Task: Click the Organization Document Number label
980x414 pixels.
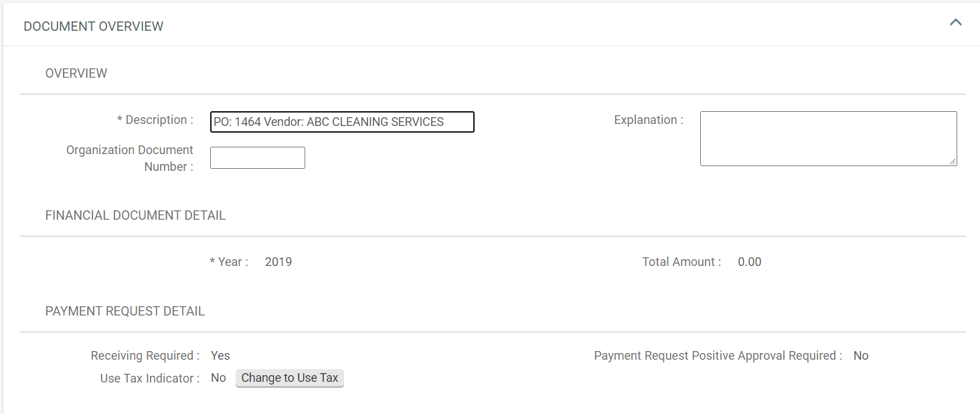Action: point(130,158)
